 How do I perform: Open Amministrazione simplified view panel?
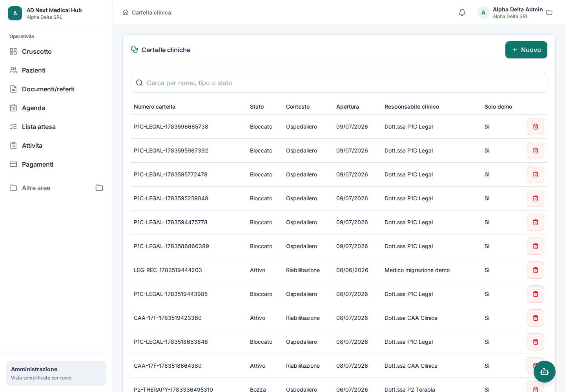56,373
